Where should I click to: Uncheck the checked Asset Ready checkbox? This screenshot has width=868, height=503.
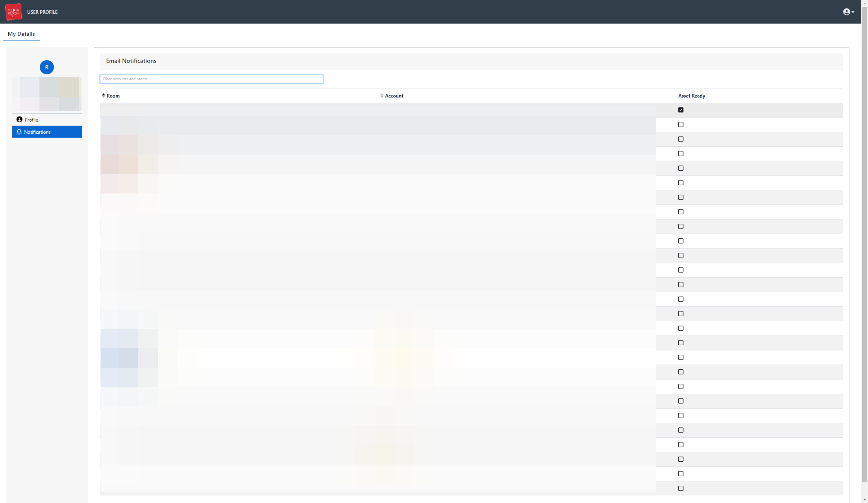681,110
